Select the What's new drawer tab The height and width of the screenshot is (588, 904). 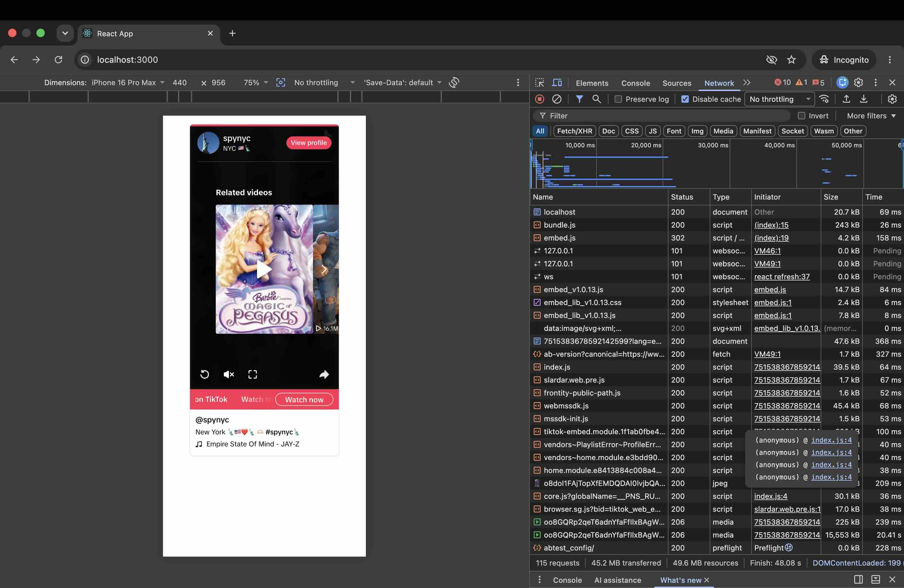point(680,580)
